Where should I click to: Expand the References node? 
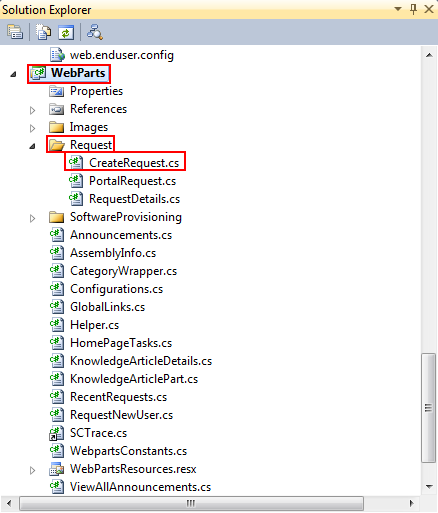tap(32, 110)
